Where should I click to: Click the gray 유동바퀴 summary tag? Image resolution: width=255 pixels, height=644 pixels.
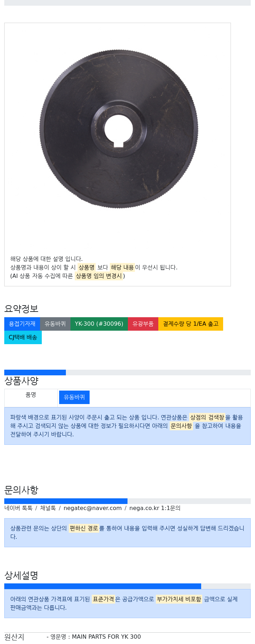tap(55, 324)
